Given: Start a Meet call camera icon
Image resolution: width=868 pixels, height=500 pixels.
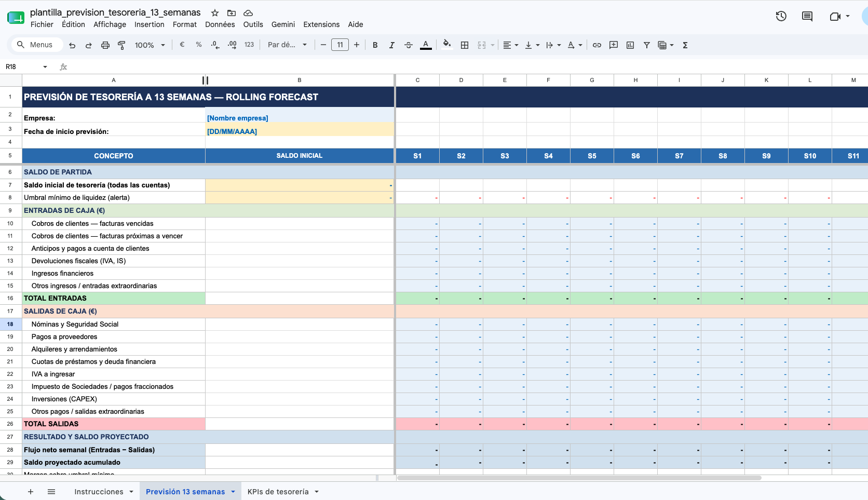Looking at the screenshot, I should [835, 16].
